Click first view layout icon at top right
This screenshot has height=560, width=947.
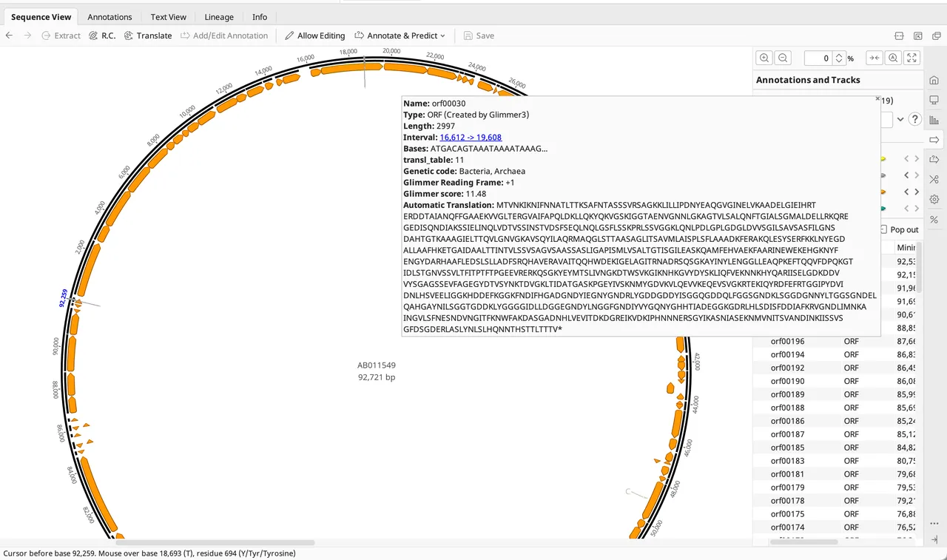(900, 36)
